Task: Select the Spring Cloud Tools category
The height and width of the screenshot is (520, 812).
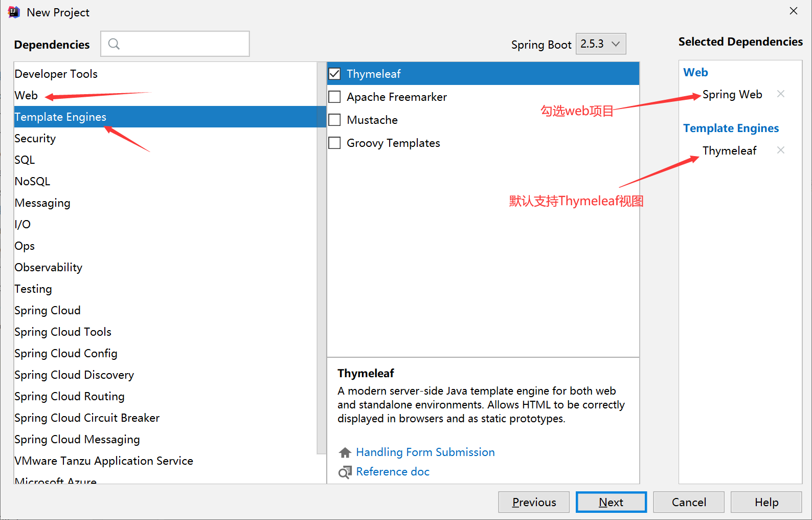Action: [x=166, y=332]
